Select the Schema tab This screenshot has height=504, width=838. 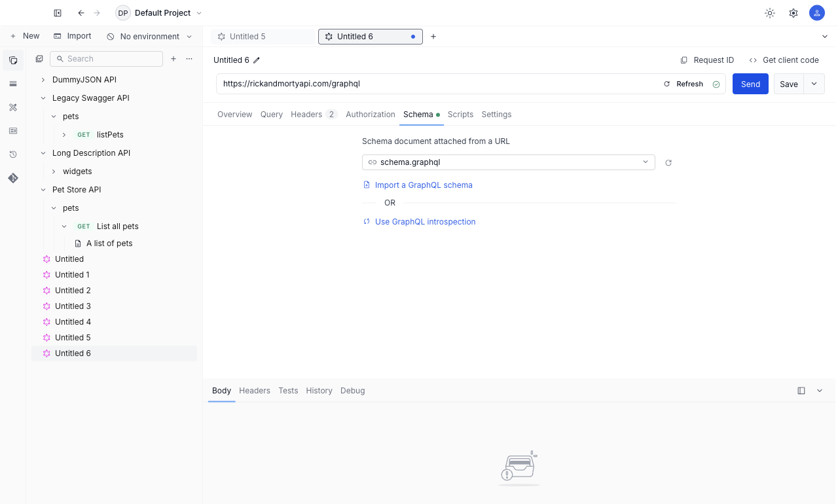422,115
